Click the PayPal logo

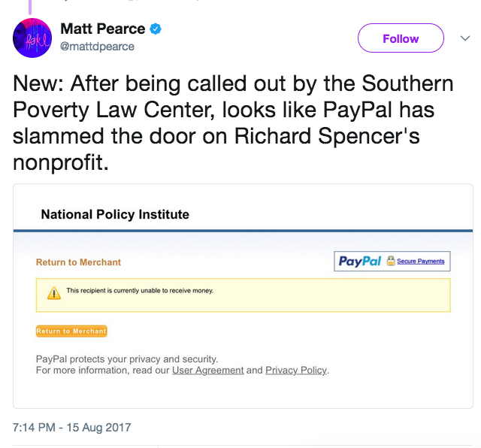[359, 261]
